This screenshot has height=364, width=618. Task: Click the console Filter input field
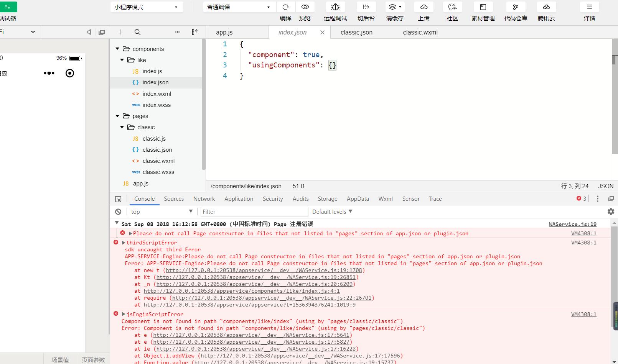pos(254,212)
